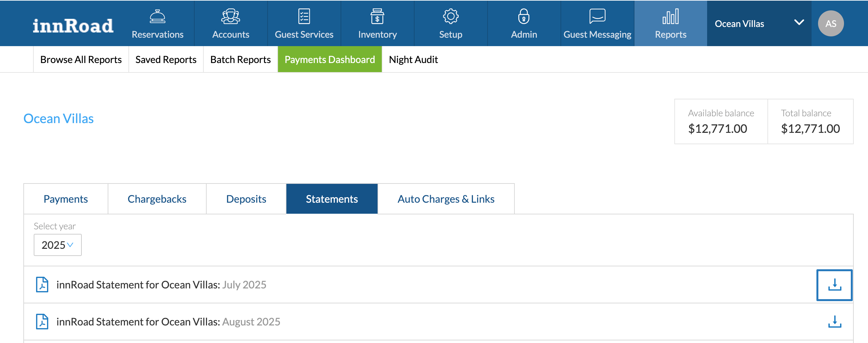
Task: Click the innRoad logo
Action: 73,26
